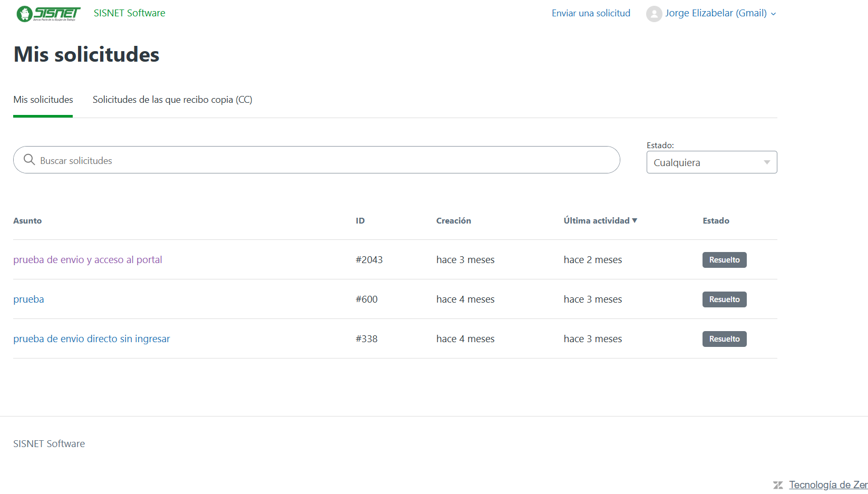Open the Estado filter dropdown
Viewport: 868px width, 494px height.
tap(711, 162)
